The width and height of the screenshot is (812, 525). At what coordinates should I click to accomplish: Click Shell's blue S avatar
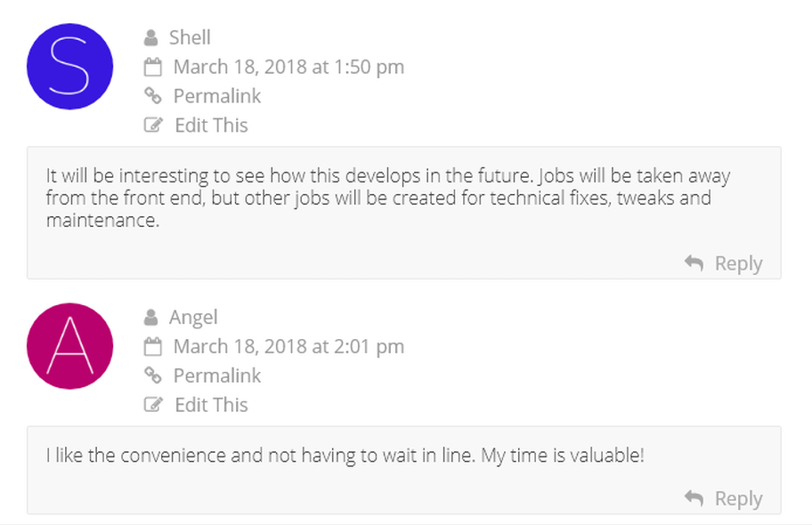tap(70, 66)
